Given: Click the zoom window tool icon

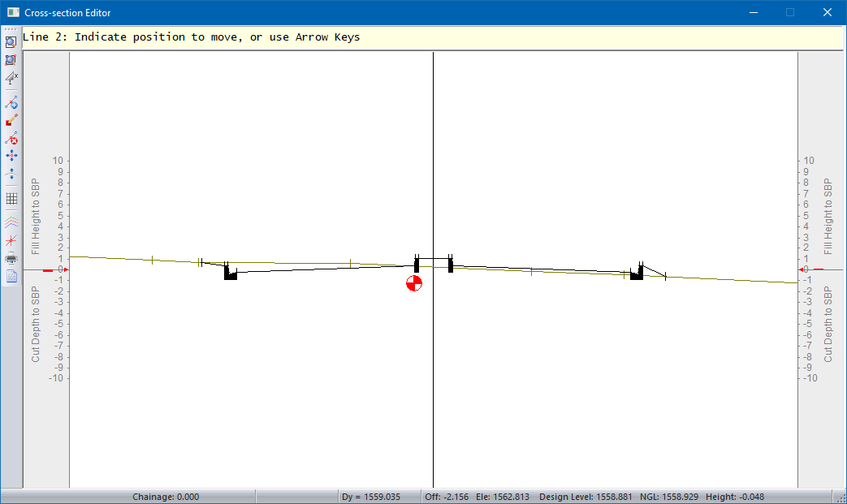Looking at the screenshot, I should (x=11, y=42).
